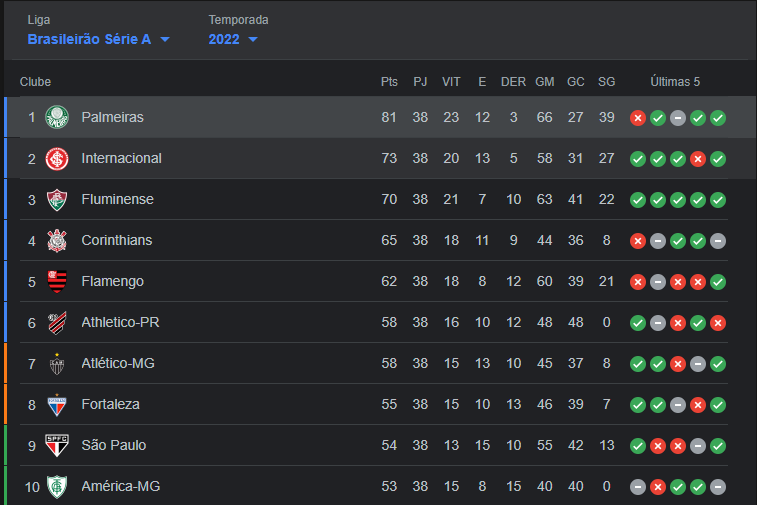Click the São Paulo club crest icon
Viewport: 757px width, 505px height.
coord(57,445)
